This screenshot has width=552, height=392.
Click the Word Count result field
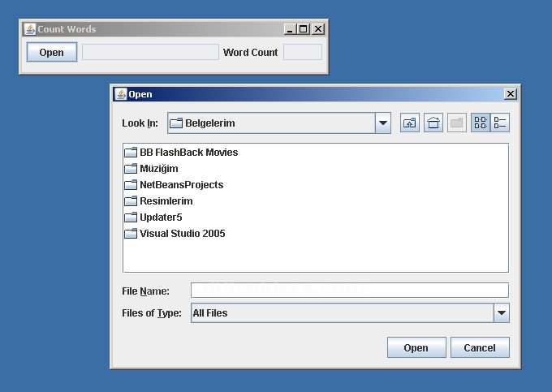(x=302, y=53)
